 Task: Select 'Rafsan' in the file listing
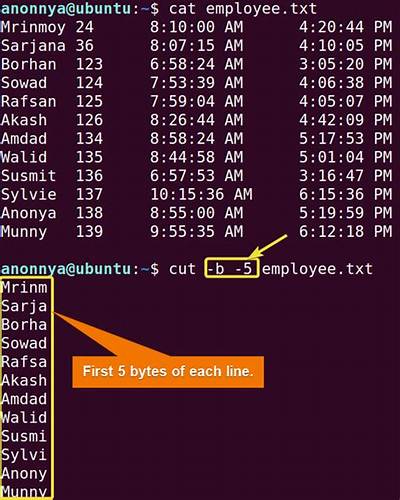coord(28,101)
